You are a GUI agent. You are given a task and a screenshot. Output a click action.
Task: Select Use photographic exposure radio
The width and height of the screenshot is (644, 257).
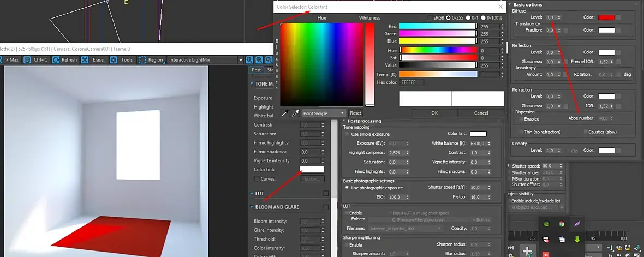click(x=347, y=188)
